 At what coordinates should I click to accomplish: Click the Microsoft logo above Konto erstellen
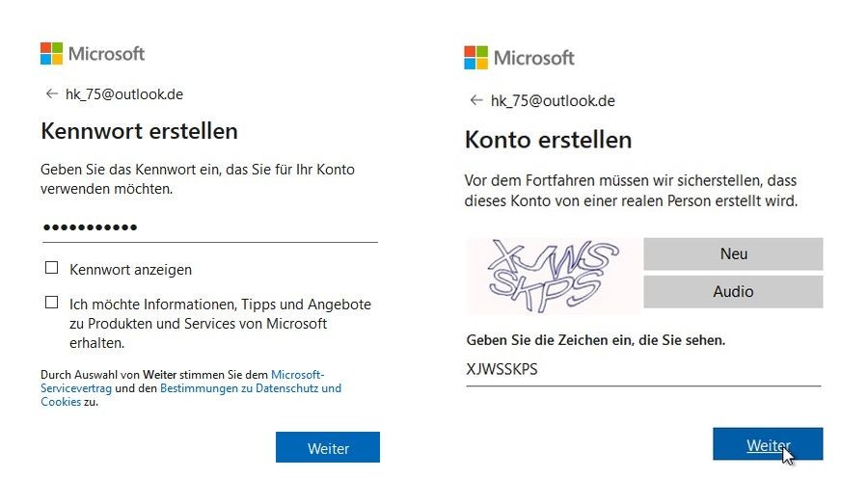(x=519, y=58)
